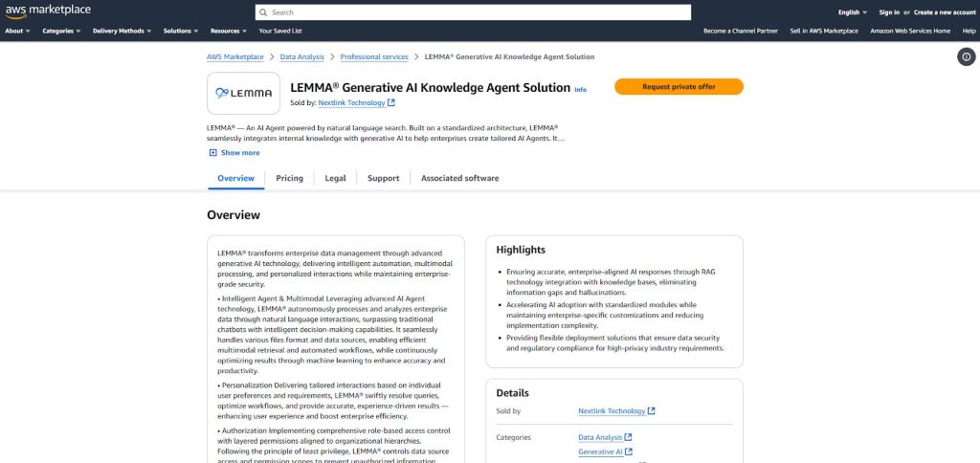This screenshot has width=980, height=463.
Task: Click the Info link beside product title
Action: click(x=580, y=89)
